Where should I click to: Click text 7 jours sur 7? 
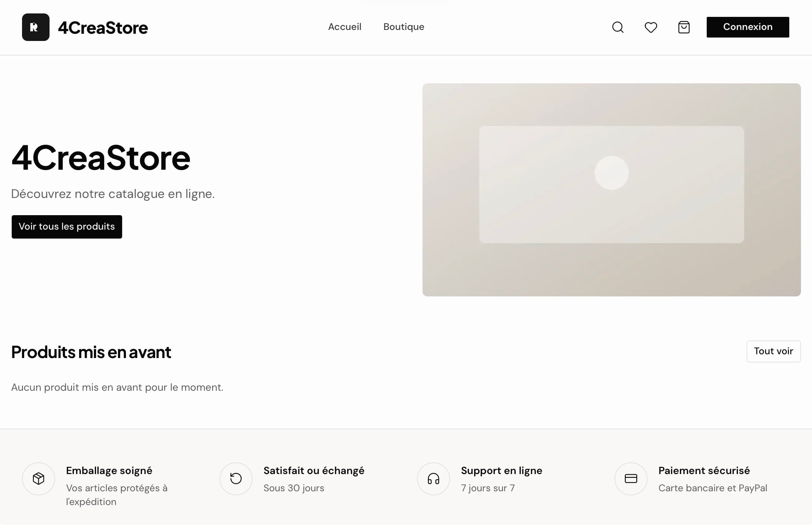point(488,488)
